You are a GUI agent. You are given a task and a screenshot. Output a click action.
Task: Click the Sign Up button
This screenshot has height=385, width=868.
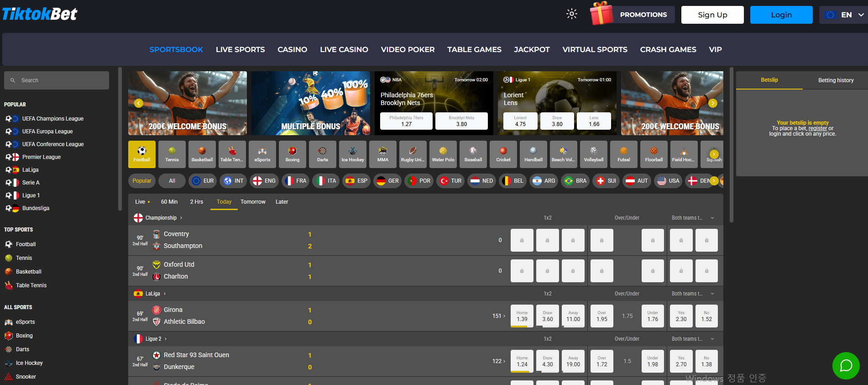pos(712,15)
